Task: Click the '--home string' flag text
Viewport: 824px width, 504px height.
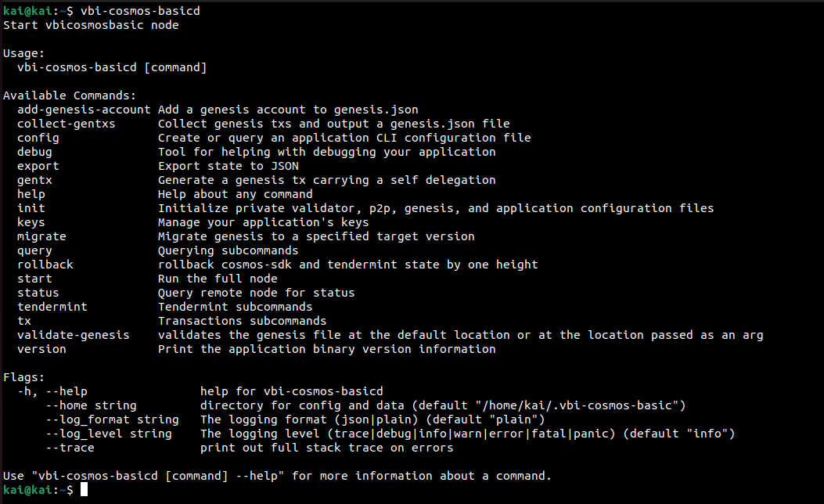Action: (x=91, y=405)
